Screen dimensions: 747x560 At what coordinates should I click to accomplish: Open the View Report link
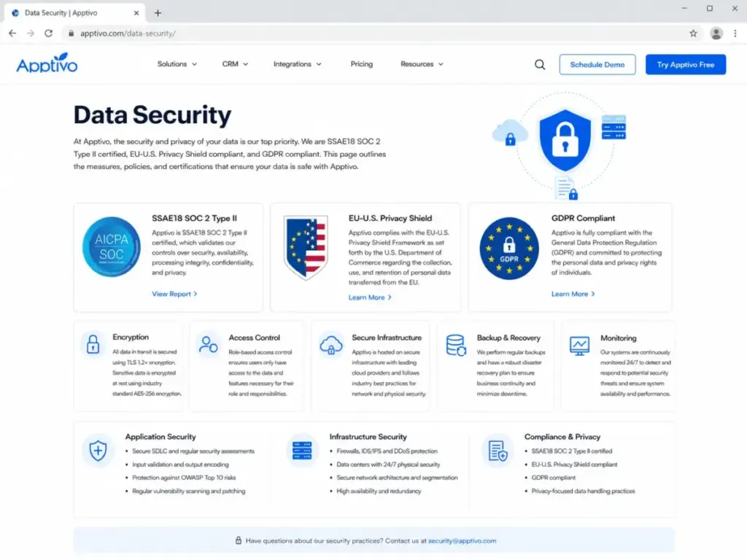174,294
